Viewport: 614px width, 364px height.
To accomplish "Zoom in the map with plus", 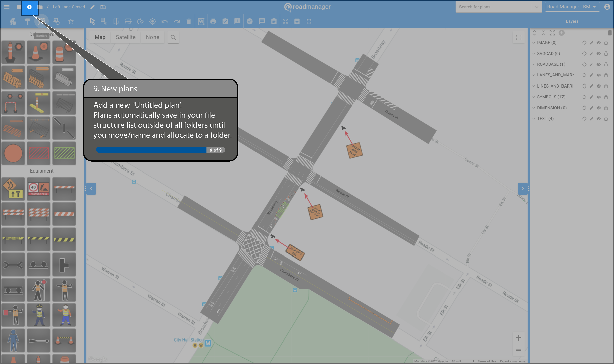I will click(519, 338).
